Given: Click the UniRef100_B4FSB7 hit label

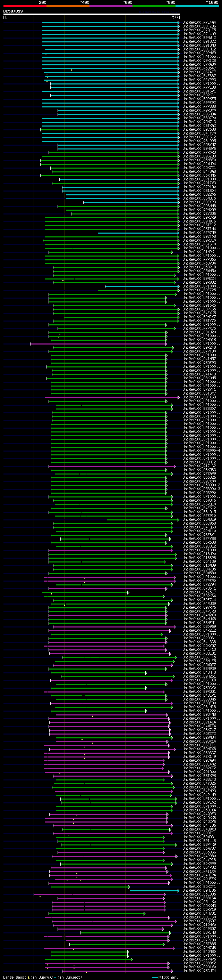Looking at the screenshot, I should pos(199,76).
